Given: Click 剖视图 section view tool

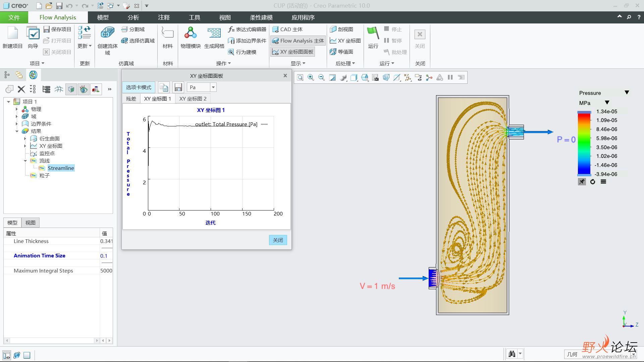Looking at the screenshot, I should [341, 29].
